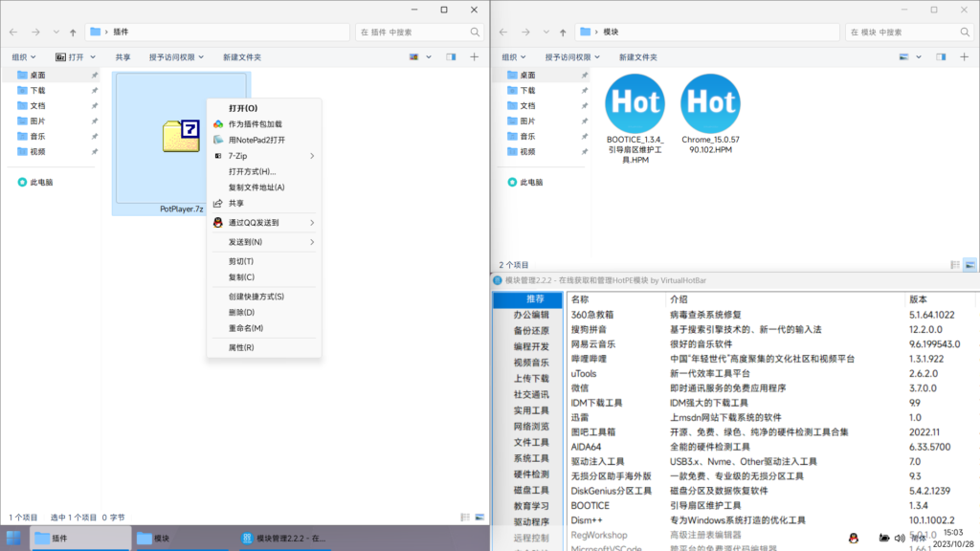This screenshot has width=980, height=551.
Task: Click 新建文件夹 in the 模块 window
Action: (x=638, y=56)
